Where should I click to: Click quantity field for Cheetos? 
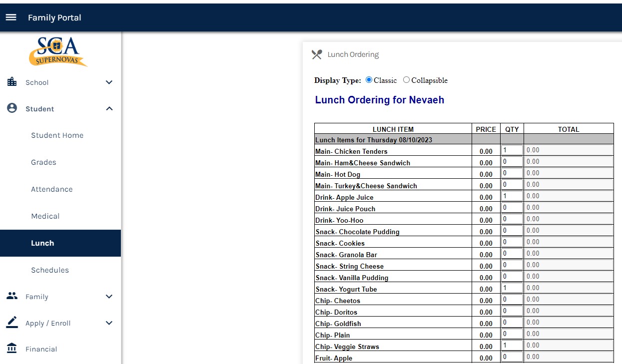pyautogui.click(x=512, y=299)
